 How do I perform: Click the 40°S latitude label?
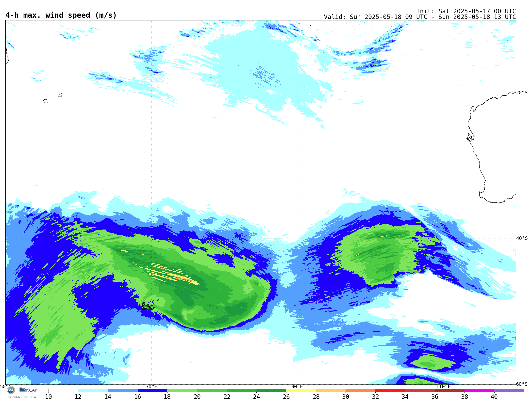pyautogui.click(x=522, y=238)
